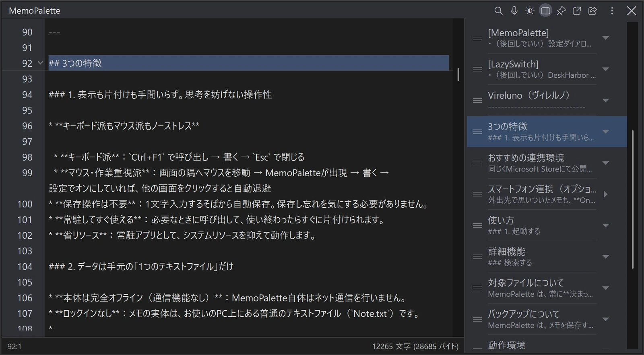Expand the スマートフォン連携 section arrow
This screenshot has height=355, width=644.
click(605, 194)
